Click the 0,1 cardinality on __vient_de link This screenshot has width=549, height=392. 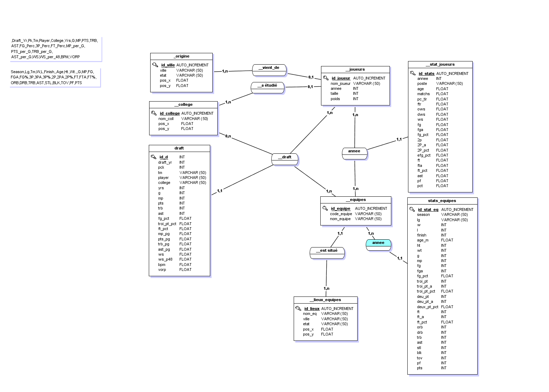[311, 77]
